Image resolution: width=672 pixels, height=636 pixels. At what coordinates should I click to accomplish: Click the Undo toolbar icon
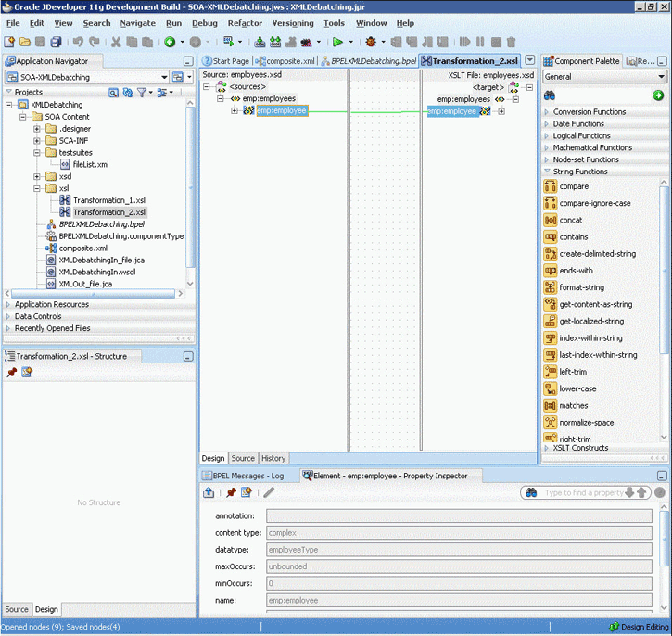coord(78,42)
